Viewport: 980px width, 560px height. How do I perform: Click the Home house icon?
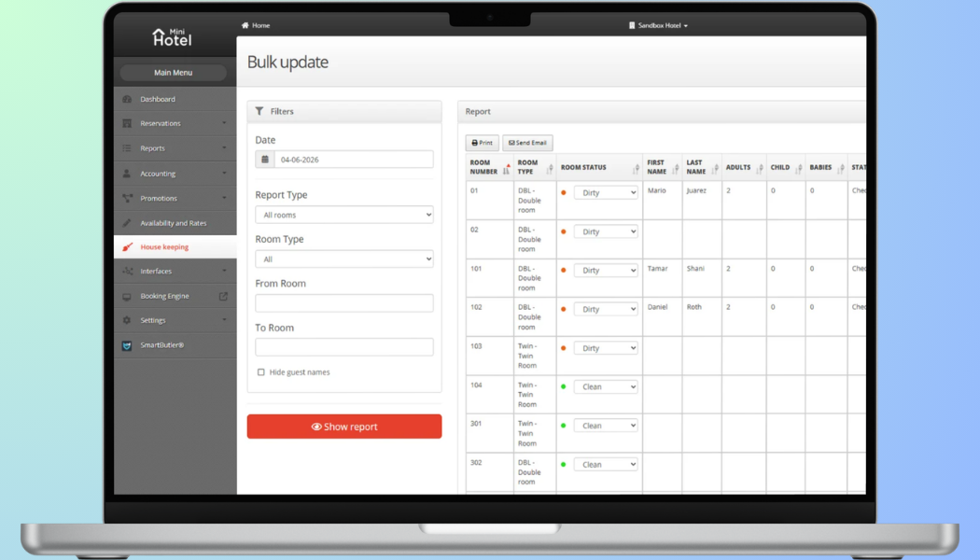click(245, 25)
